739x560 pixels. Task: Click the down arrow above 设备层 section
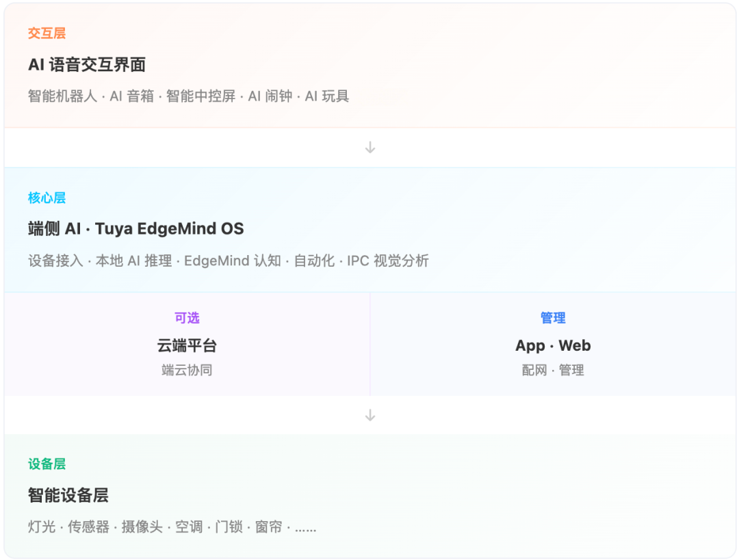[370, 415]
